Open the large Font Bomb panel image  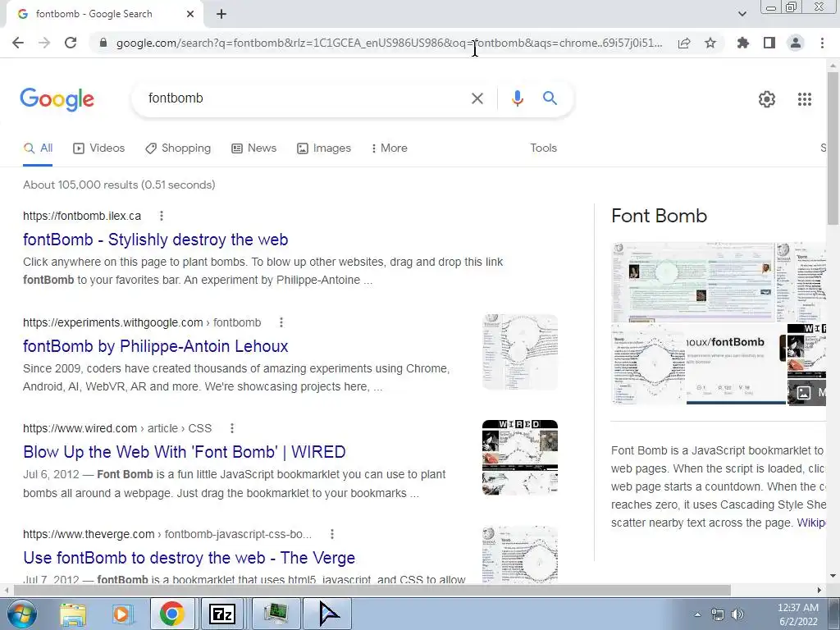[x=692, y=282]
